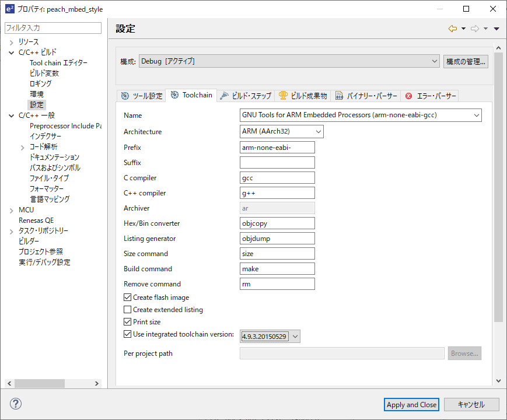This screenshot has width=507, height=420.
Task: Switch to エラー・パーサー tab
Action: pyautogui.click(x=430, y=96)
